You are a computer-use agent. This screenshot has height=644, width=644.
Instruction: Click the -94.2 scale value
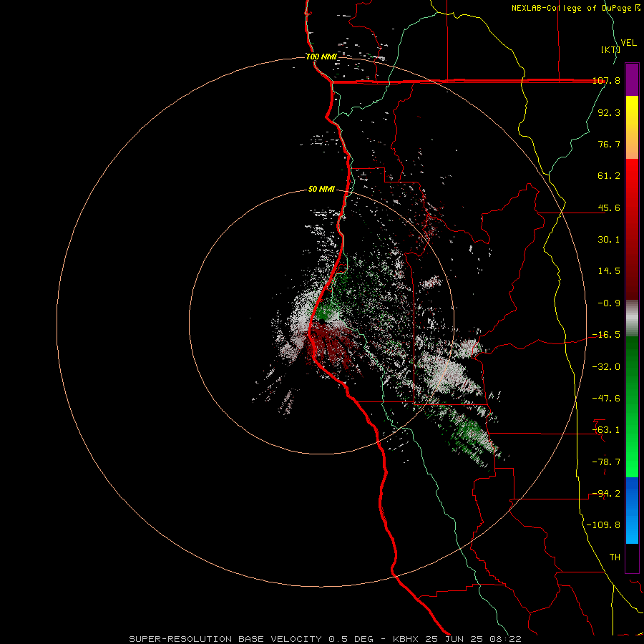tap(607, 494)
